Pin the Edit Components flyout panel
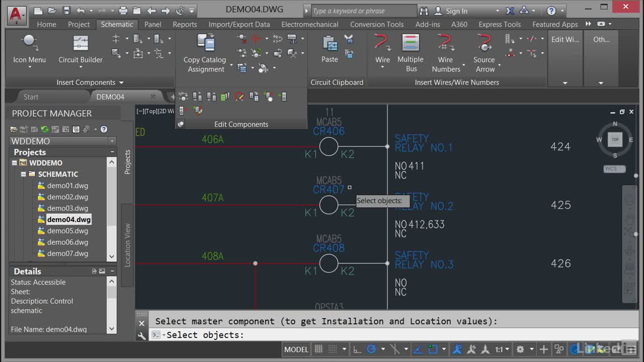Viewport: 644px width, 362px height. pyautogui.click(x=181, y=124)
